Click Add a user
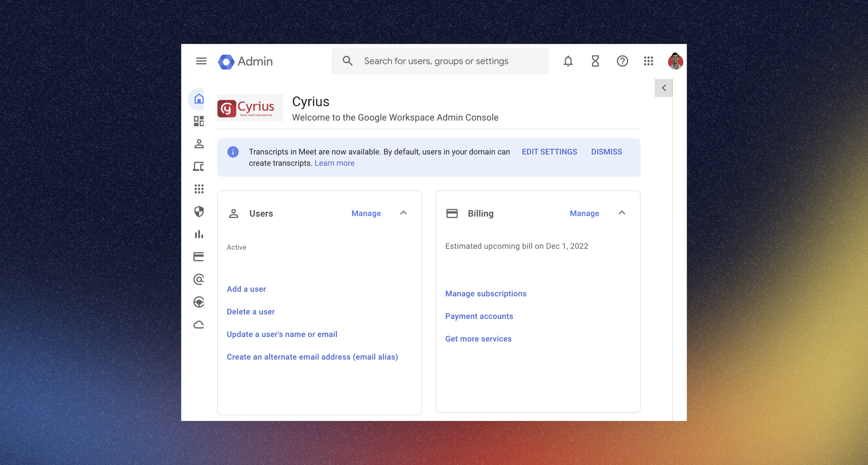Image resolution: width=868 pixels, height=465 pixels. point(246,289)
